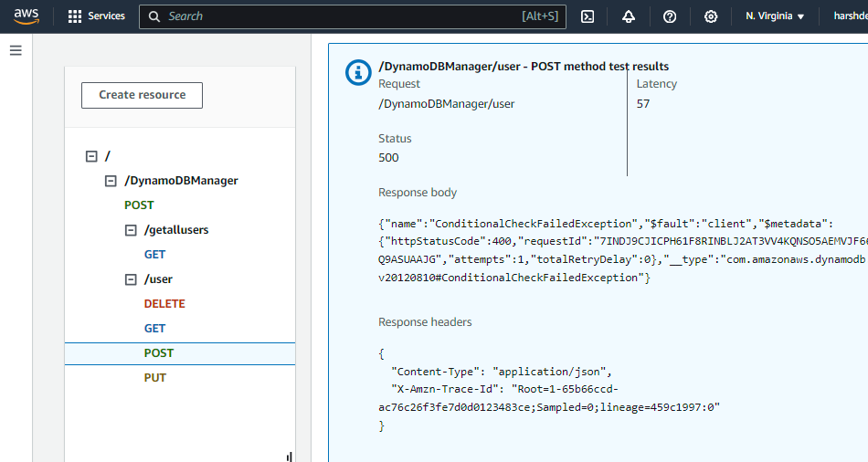868x462 pixels.
Task: Select POST method under /DynamoDBManager
Action: (139, 205)
